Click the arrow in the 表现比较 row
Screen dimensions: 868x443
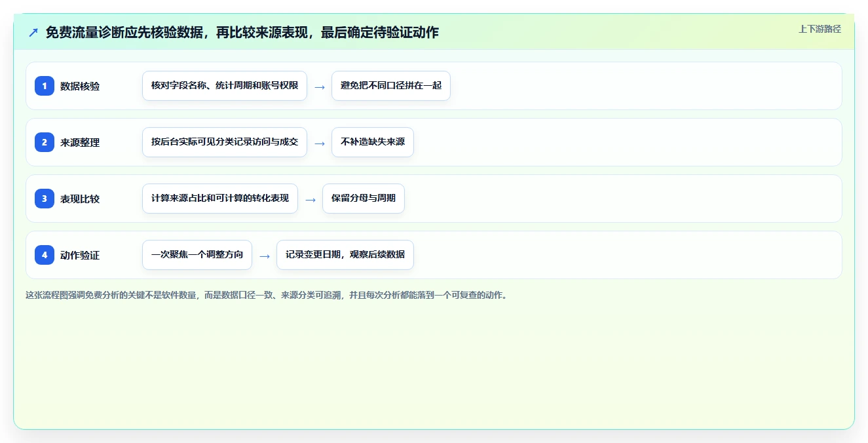point(311,199)
